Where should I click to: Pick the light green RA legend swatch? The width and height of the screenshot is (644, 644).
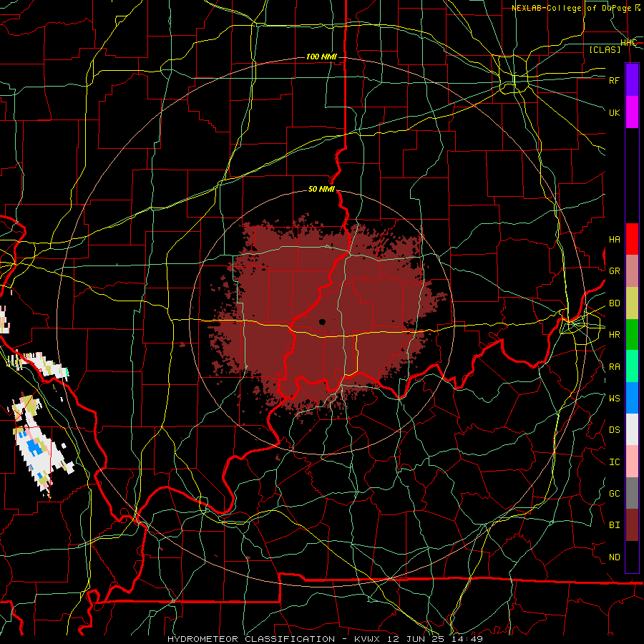click(x=632, y=366)
